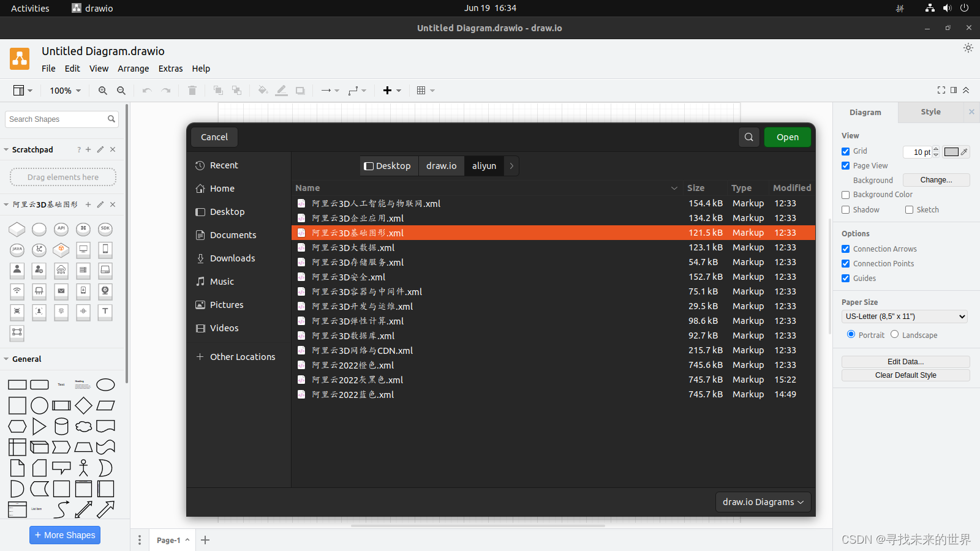Screen dimensions: 980x551
Task: Open the Help menu
Action: tap(201, 69)
